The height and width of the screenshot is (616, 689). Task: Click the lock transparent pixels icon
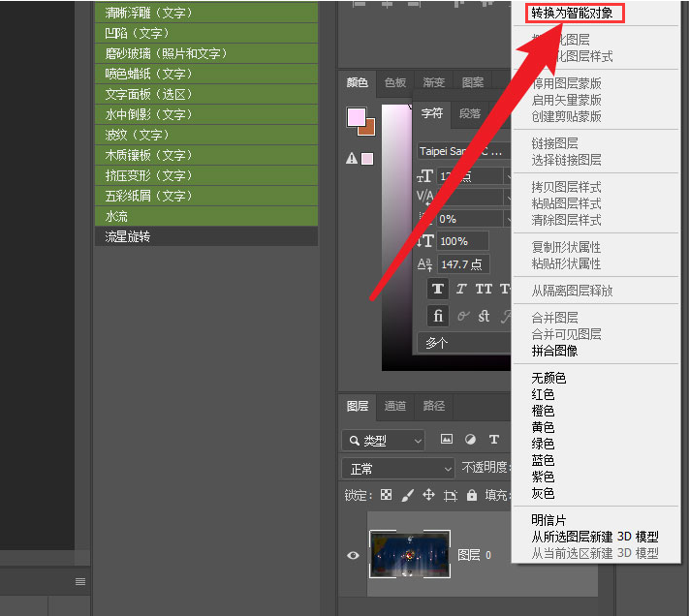[x=387, y=495]
